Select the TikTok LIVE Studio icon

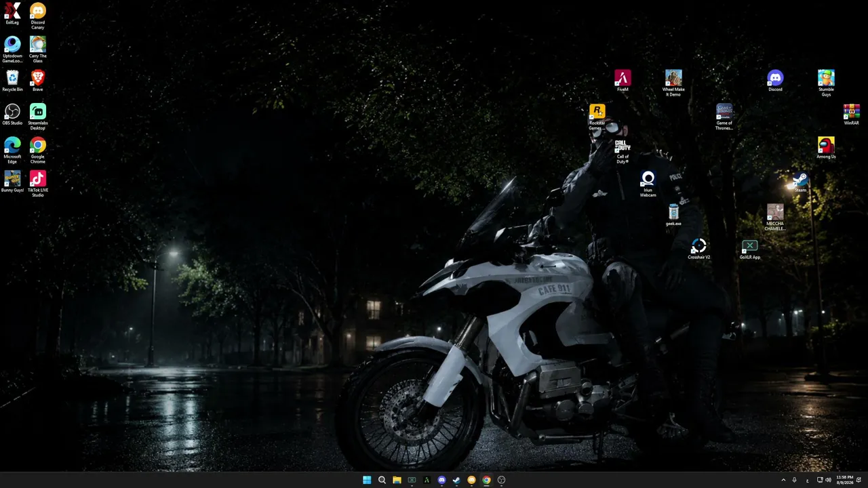[x=38, y=184]
